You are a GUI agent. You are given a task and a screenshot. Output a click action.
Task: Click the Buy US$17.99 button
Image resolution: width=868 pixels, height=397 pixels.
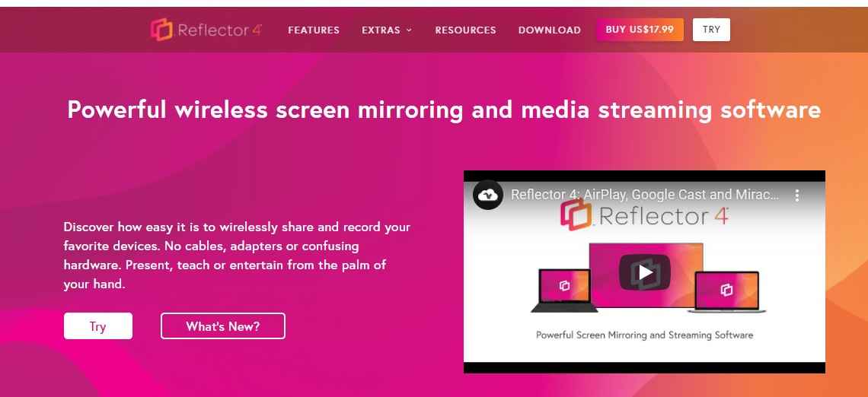click(x=640, y=30)
